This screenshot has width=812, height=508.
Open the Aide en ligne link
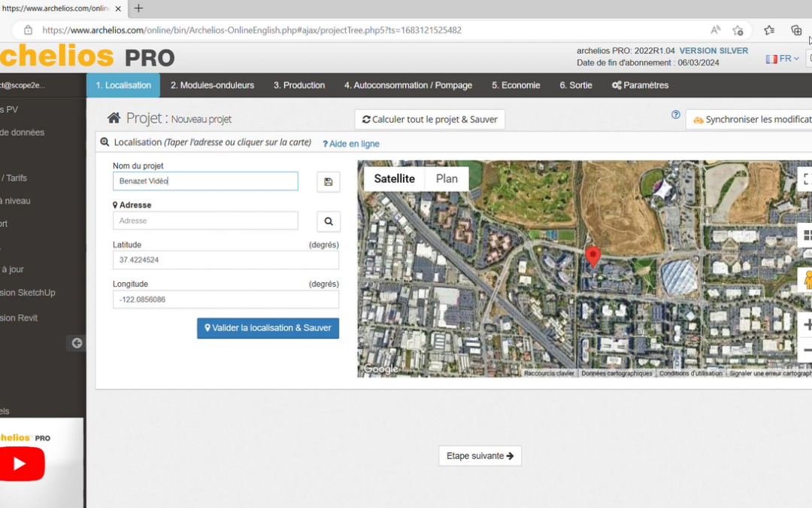click(x=351, y=144)
